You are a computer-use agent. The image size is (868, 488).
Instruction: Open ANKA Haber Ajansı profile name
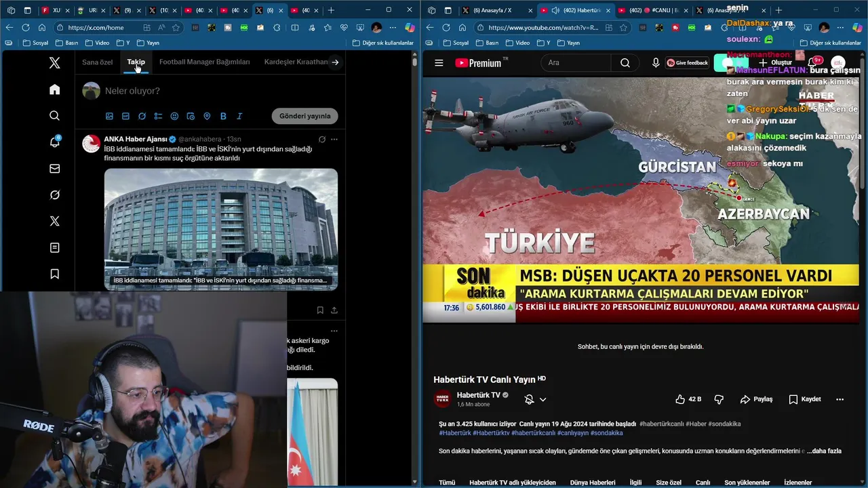tap(136, 139)
